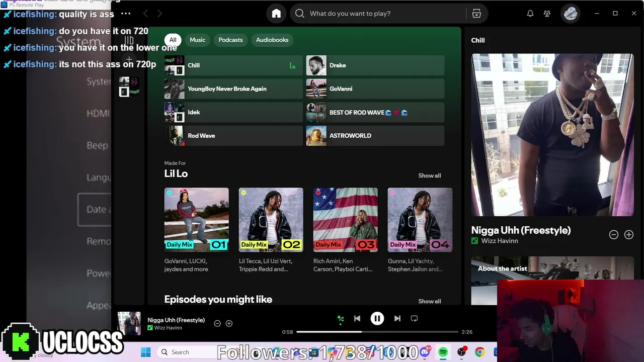Open Daily Mix 04 cover
The height and width of the screenshot is (362, 644).
[x=420, y=220]
